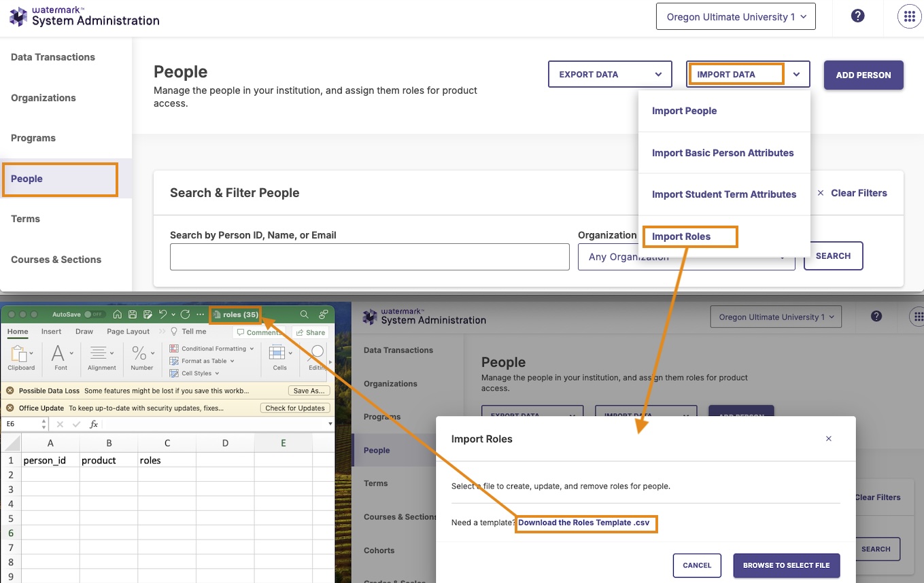Click the Clear Filters link at top
The width and height of the screenshot is (924, 583).
click(x=852, y=193)
